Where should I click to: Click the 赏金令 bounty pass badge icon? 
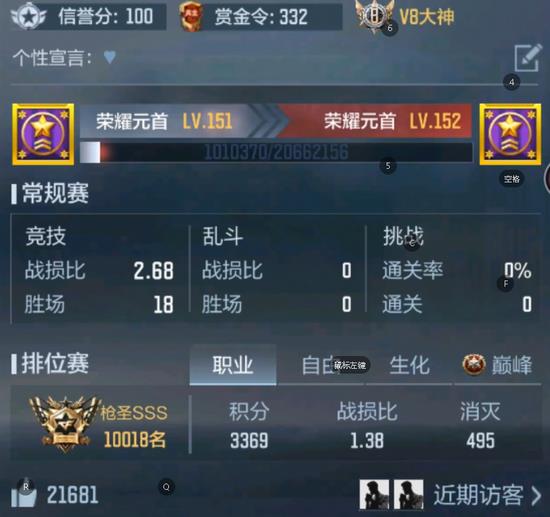[191, 16]
